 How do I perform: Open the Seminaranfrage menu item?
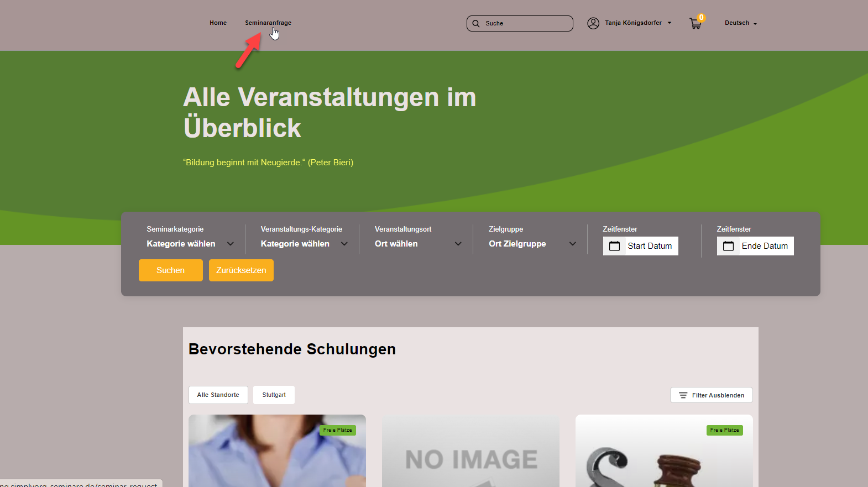point(268,23)
